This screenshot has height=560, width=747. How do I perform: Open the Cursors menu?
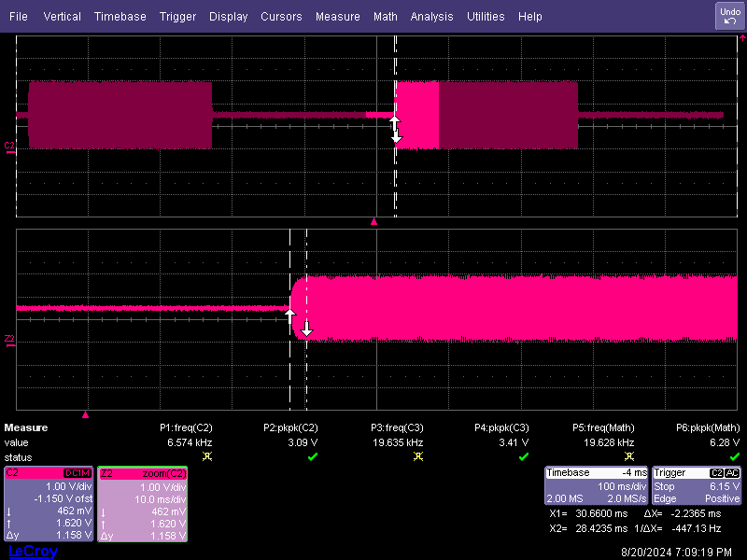point(281,17)
